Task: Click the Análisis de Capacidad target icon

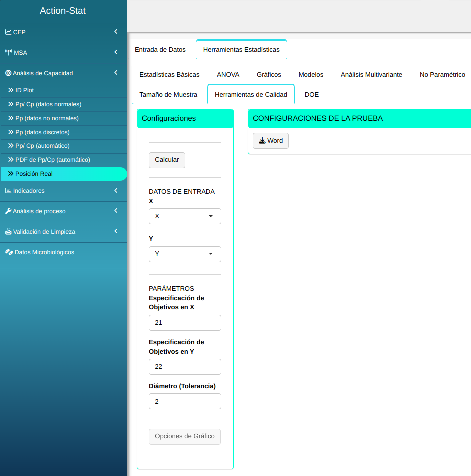Action: click(8, 73)
